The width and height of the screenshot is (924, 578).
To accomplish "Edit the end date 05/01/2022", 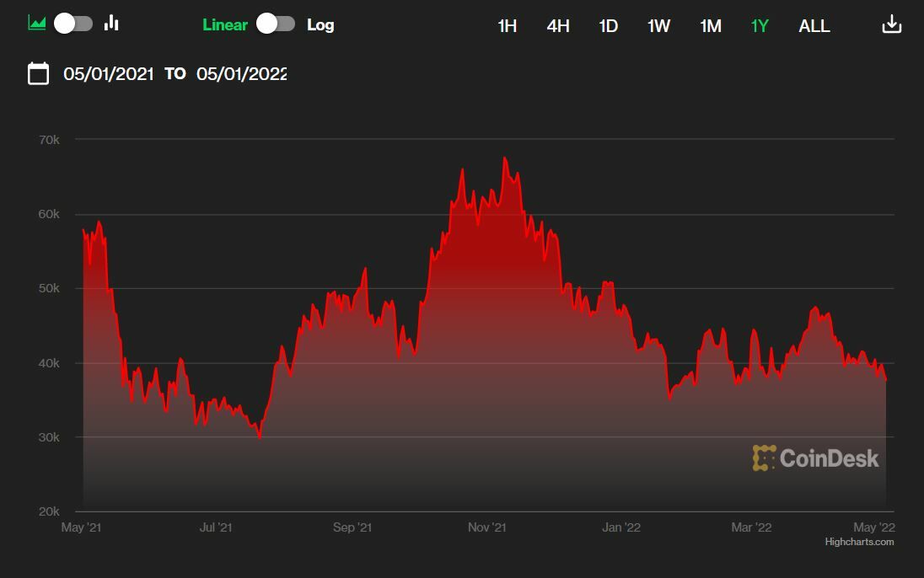I will [x=242, y=73].
